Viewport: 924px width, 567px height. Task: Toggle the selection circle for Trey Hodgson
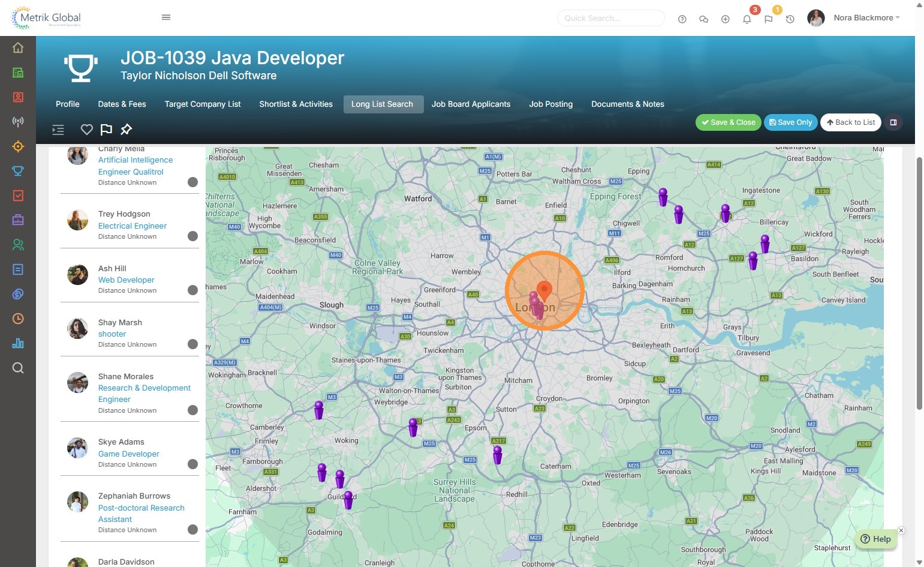[192, 236]
